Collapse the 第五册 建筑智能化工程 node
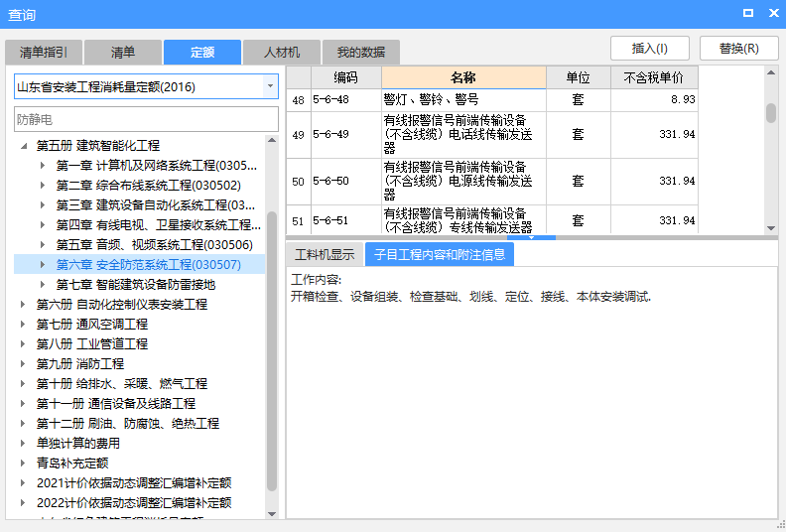The height and width of the screenshot is (532, 786). [x=24, y=146]
